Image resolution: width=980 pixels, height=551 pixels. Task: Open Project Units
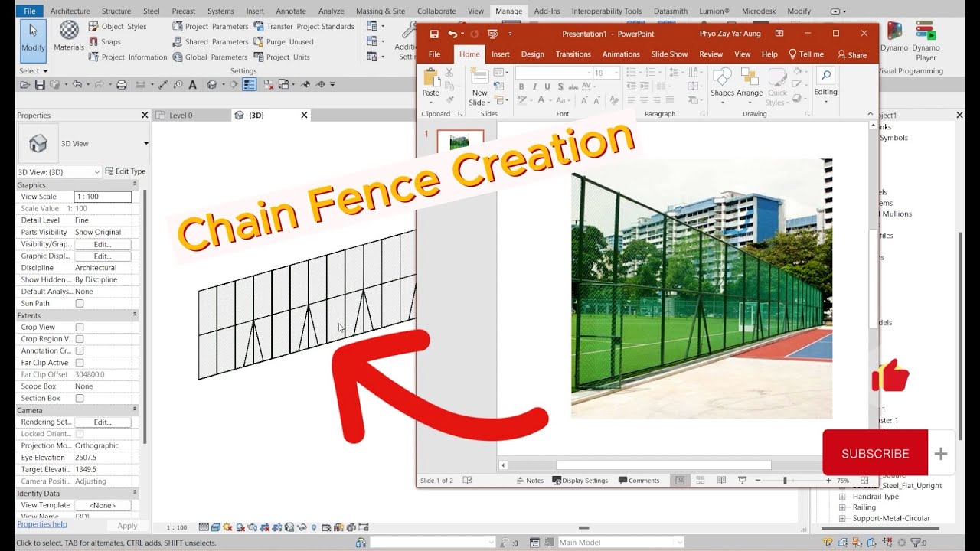tap(281, 57)
